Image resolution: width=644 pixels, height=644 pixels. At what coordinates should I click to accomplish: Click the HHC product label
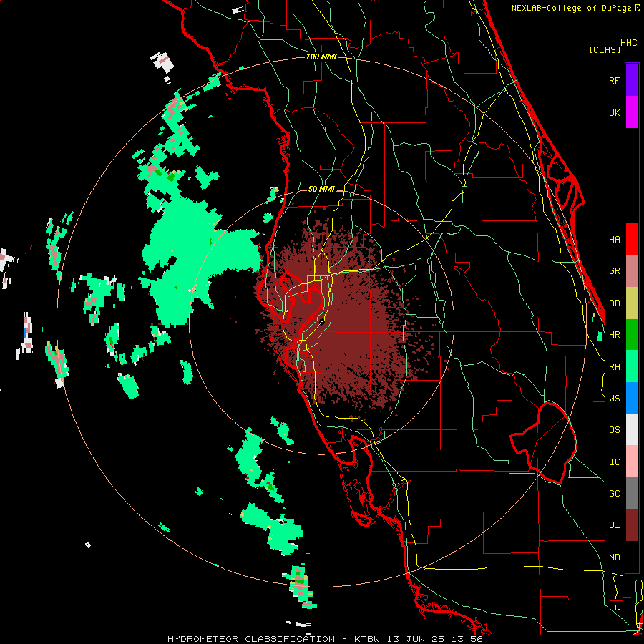pos(629,43)
